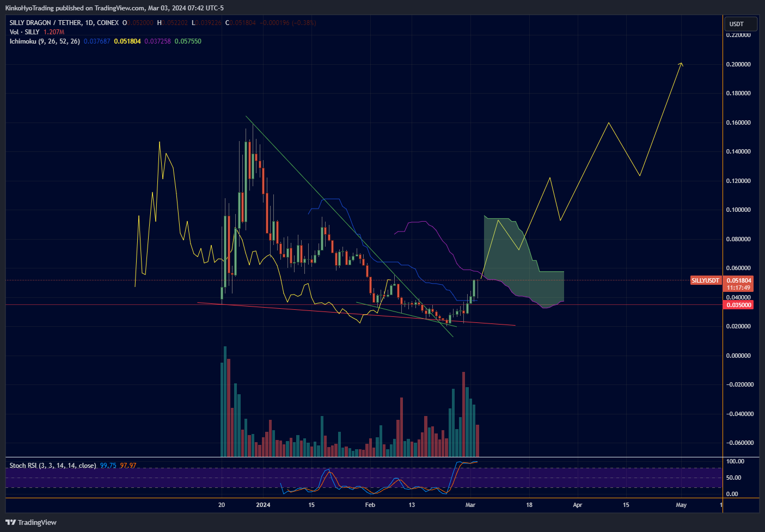Click the 0.200000 price axis label

pos(738,64)
